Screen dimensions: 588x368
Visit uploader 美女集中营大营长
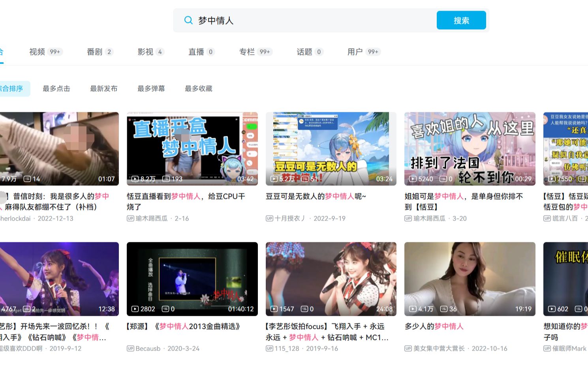[x=439, y=349]
